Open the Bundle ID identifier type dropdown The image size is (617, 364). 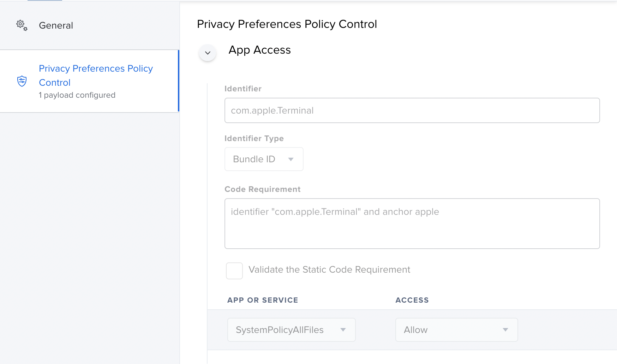[264, 159]
